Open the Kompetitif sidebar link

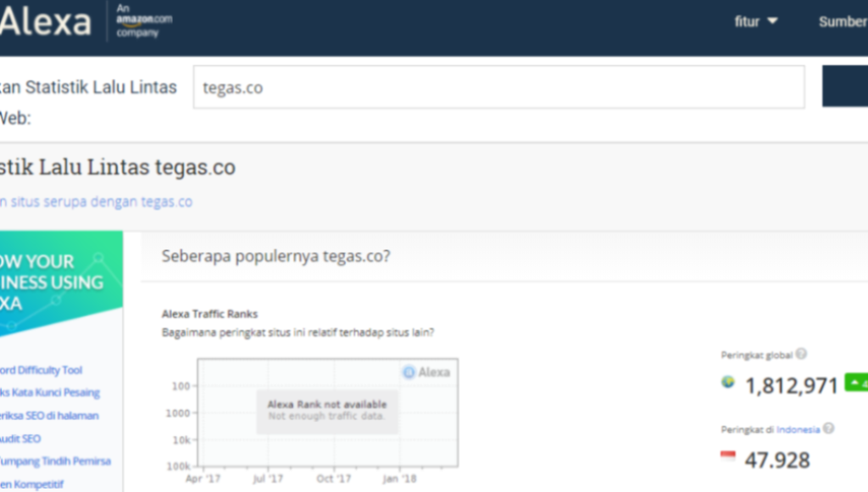31,484
